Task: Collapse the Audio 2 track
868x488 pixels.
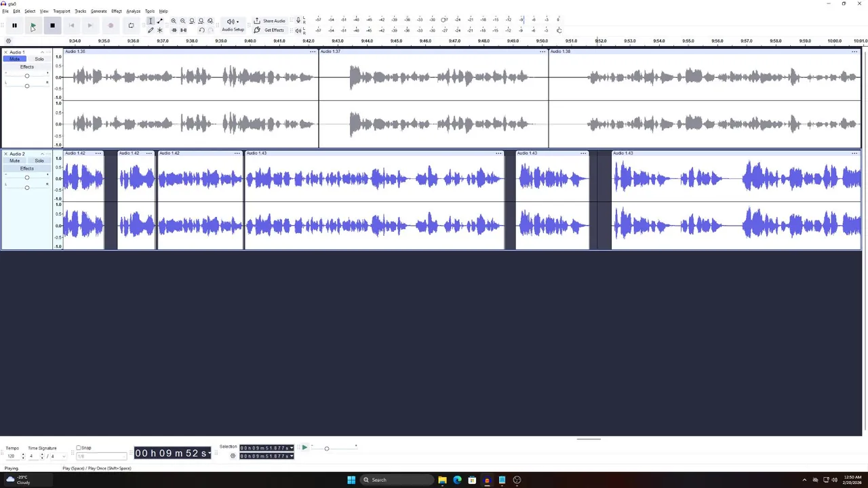Action: coord(42,154)
